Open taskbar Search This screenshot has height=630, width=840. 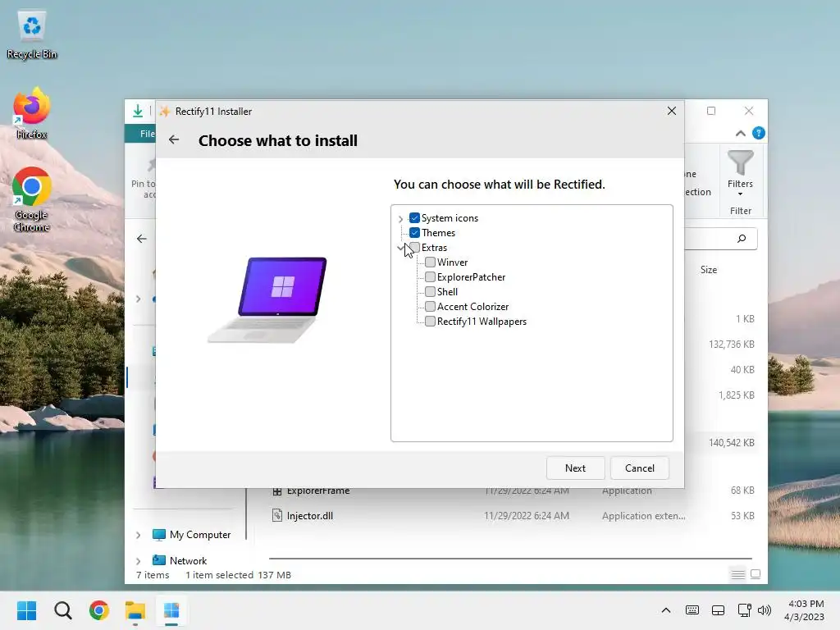click(62, 610)
